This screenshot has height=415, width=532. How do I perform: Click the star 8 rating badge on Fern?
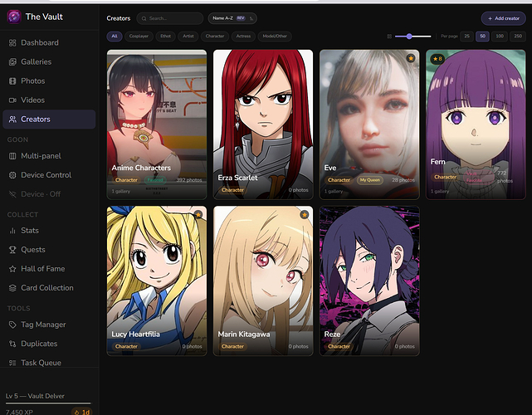click(437, 59)
